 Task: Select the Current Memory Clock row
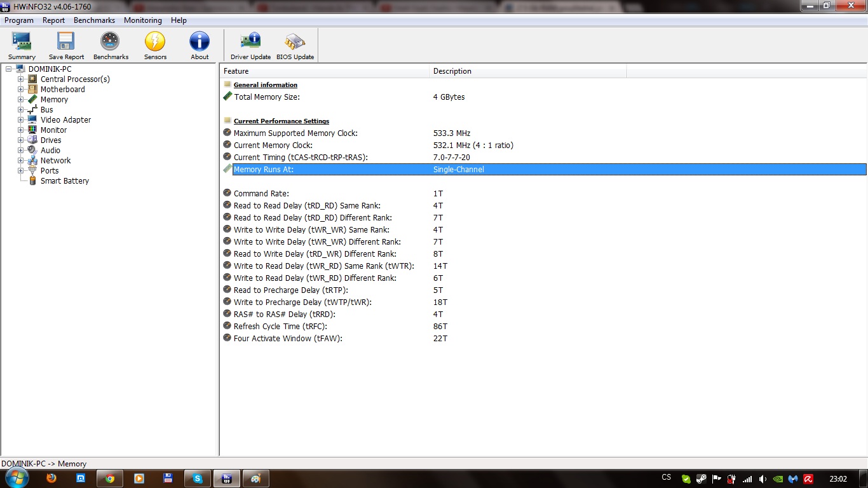pyautogui.click(x=544, y=146)
